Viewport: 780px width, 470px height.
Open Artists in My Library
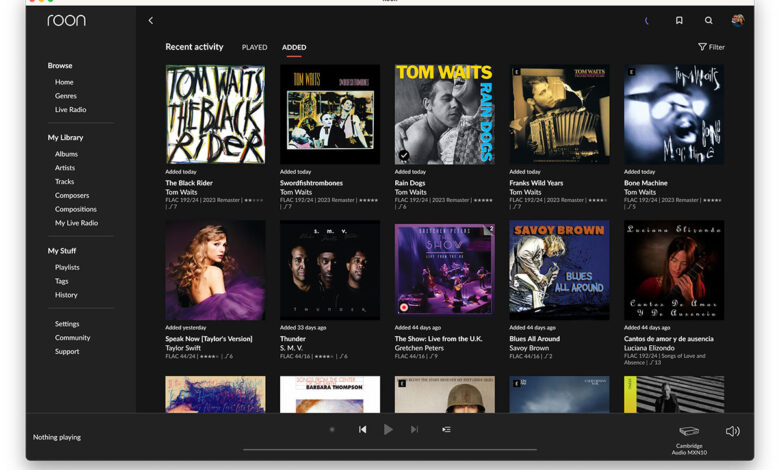tap(65, 168)
